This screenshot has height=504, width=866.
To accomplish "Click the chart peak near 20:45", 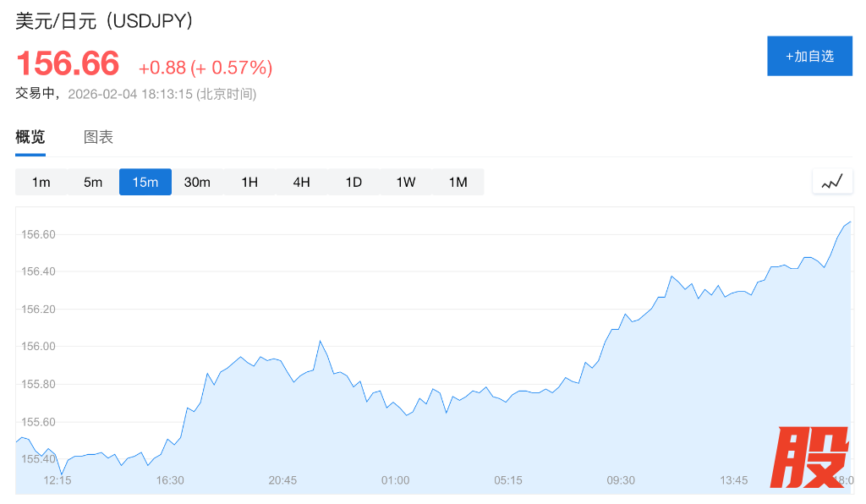I will [321, 341].
